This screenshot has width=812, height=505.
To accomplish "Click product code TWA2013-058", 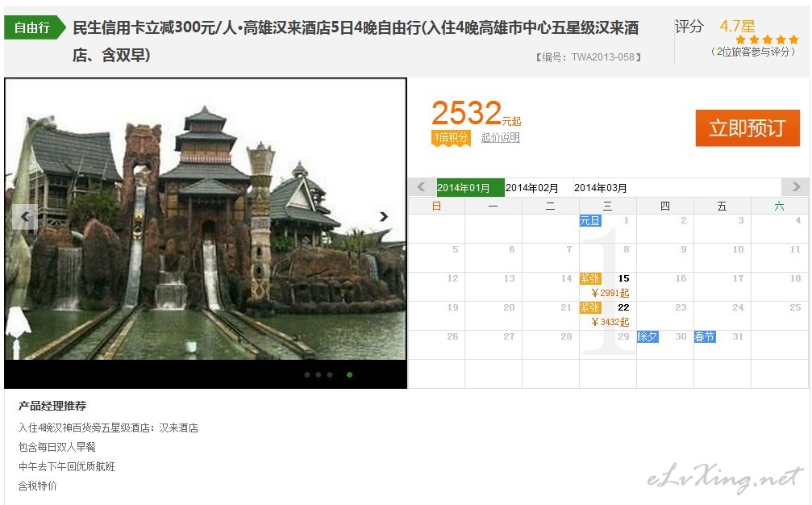I will tap(603, 57).
